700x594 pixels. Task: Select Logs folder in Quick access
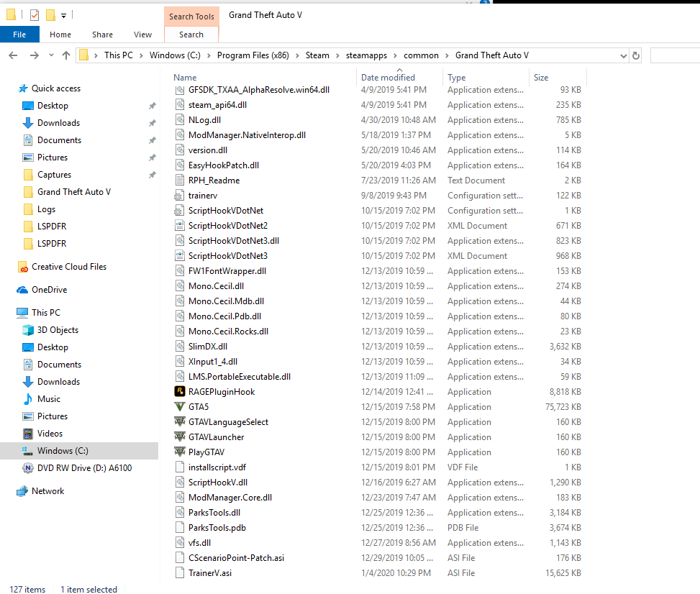click(x=47, y=209)
